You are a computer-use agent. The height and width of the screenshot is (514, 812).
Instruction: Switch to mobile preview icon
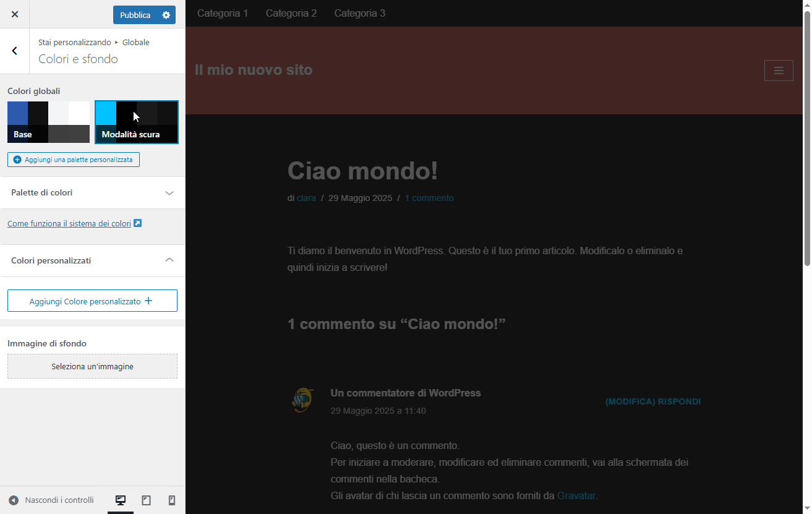click(x=172, y=500)
